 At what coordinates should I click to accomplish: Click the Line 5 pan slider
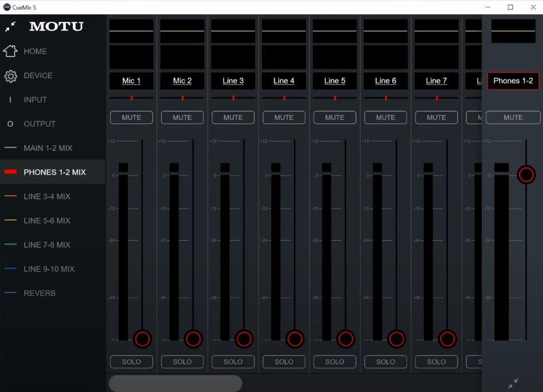pos(335,98)
